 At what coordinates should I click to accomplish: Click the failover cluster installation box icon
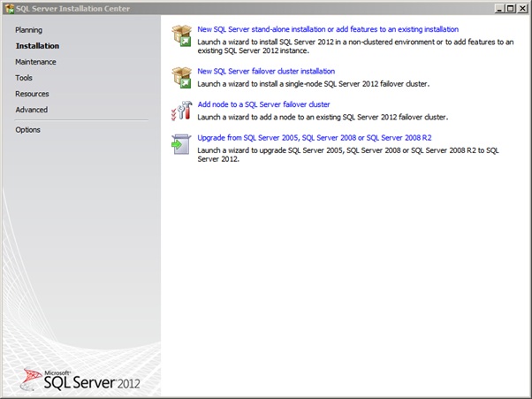click(182, 77)
